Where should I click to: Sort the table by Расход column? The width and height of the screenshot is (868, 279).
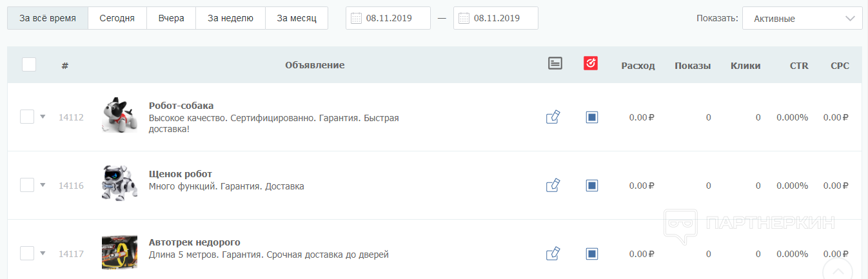point(638,65)
